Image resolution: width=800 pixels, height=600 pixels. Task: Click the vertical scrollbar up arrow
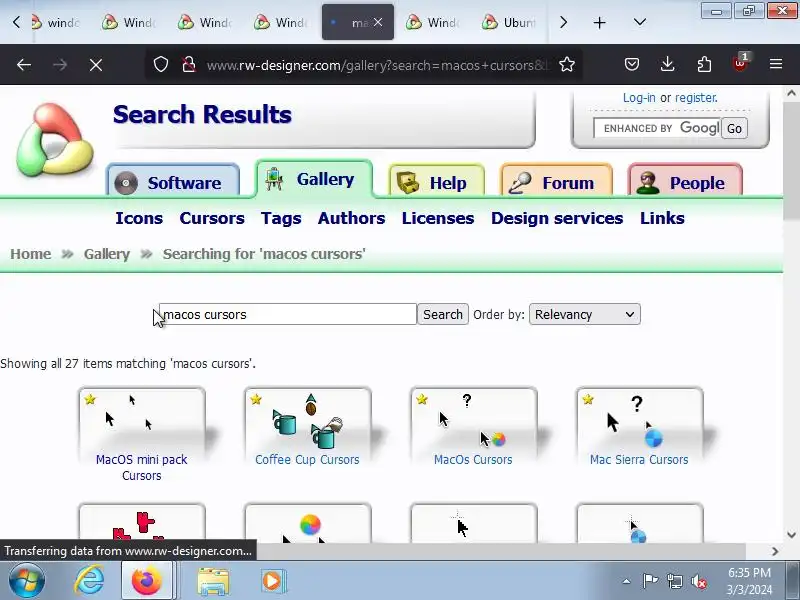791,93
